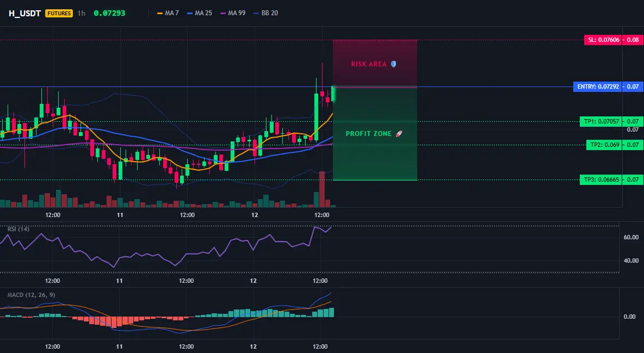Click the PROFIT ZONE label

(x=368, y=134)
